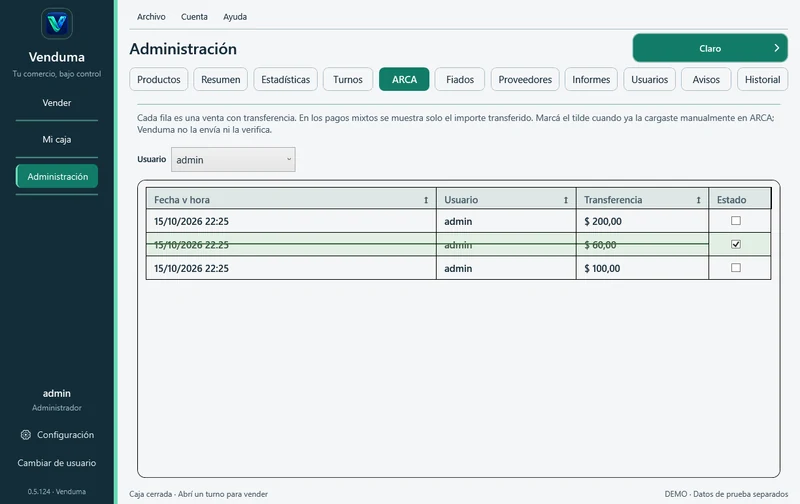Switch to the Turnos tab

348,80
